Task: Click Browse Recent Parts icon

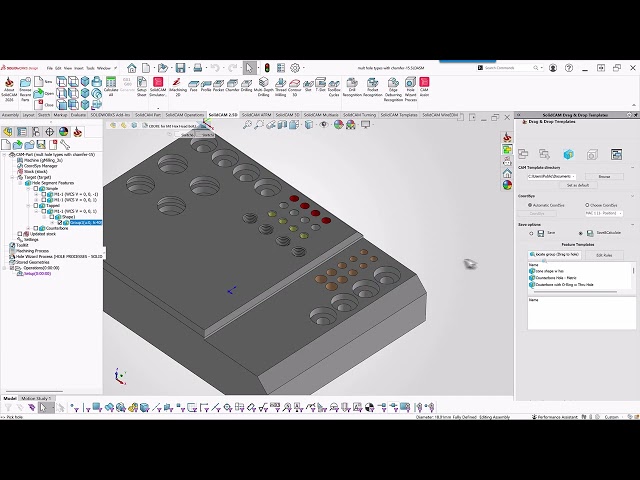Action: pos(25,89)
